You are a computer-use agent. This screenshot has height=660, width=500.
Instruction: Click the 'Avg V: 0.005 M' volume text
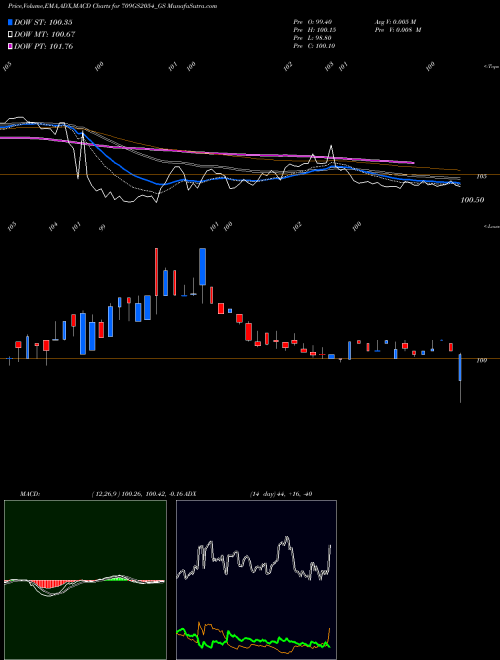coord(395,21)
